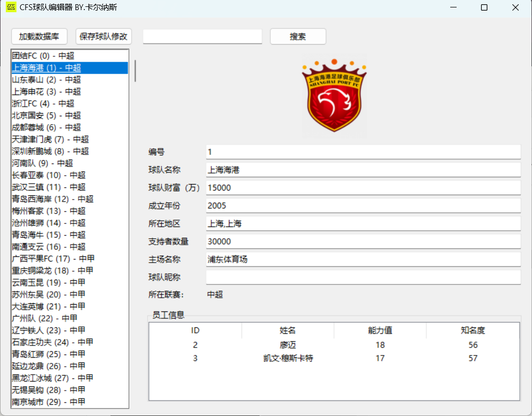Click the 编号 field showing 1
Image resolution: width=532 pixels, height=416 pixels.
coord(363,152)
